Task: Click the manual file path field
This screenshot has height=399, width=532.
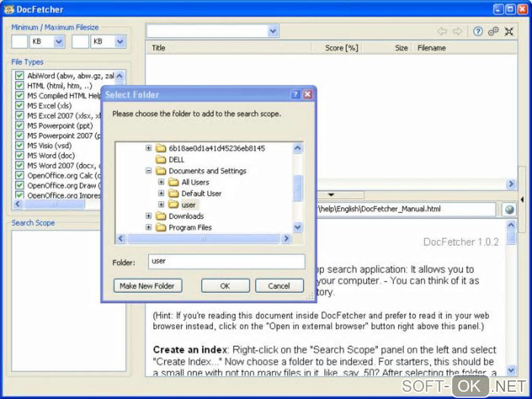Action: [406, 209]
